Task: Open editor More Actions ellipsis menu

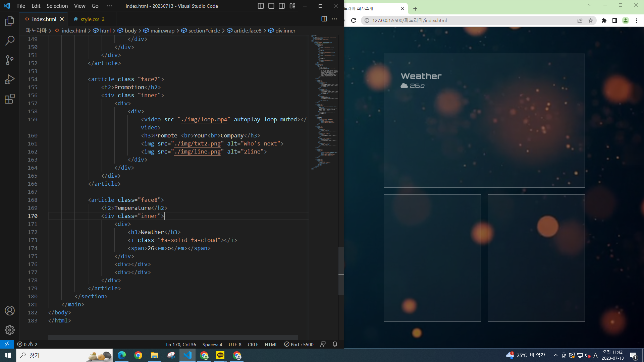Action: 334,19
